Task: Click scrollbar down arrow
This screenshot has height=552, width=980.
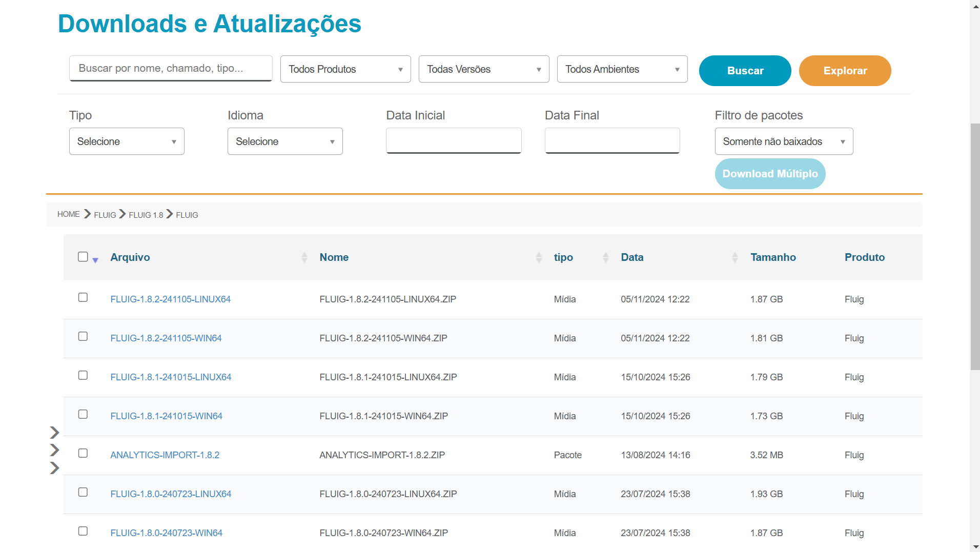Action: tap(975, 547)
